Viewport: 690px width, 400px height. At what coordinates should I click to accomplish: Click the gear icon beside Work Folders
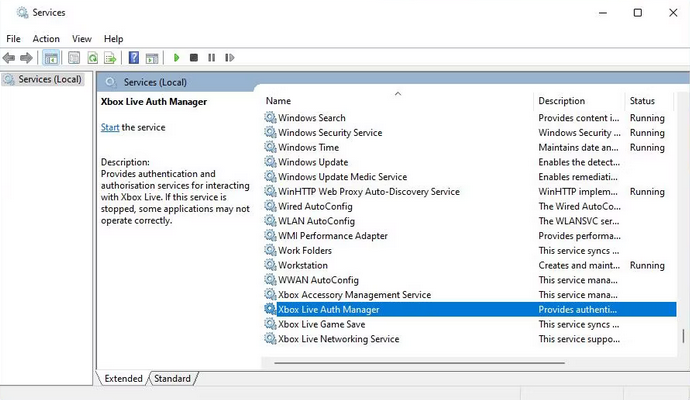[x=270, y=250]
